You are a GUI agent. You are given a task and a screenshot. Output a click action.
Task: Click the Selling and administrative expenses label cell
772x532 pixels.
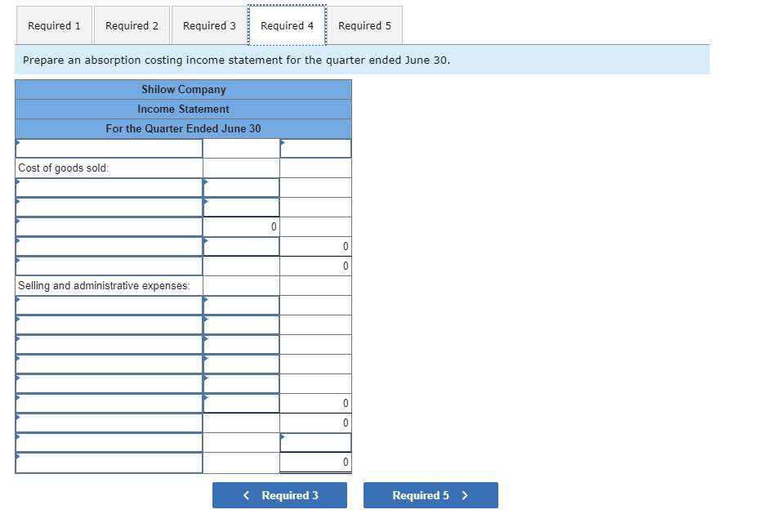[x=109, y=285]
